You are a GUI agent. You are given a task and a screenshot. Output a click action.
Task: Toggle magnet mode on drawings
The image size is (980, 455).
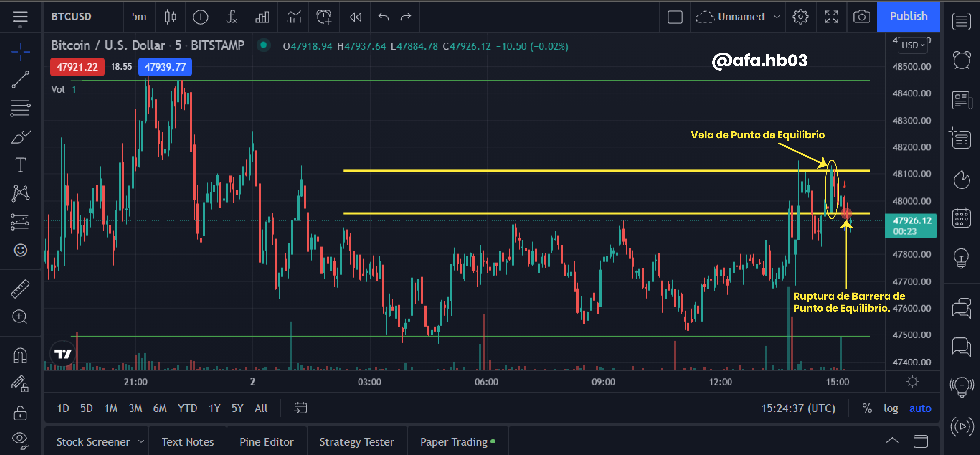point(20,355)
